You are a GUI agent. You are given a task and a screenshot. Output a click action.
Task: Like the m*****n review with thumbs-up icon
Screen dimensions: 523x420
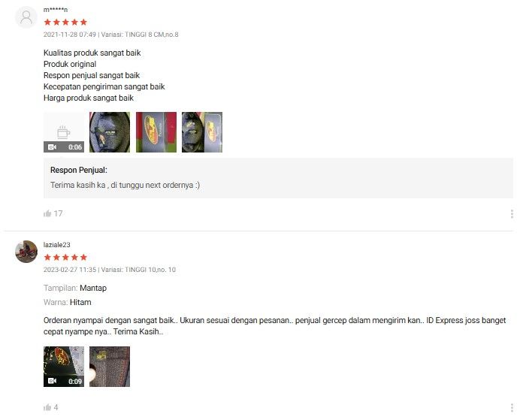coord(47,213)
